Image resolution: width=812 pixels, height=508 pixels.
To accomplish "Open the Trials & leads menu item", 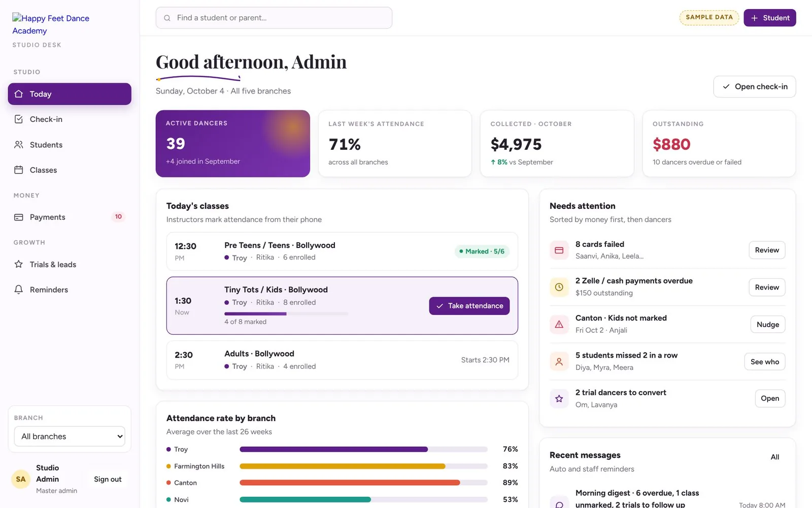I will pyautogui.click(x=70, y=264).
